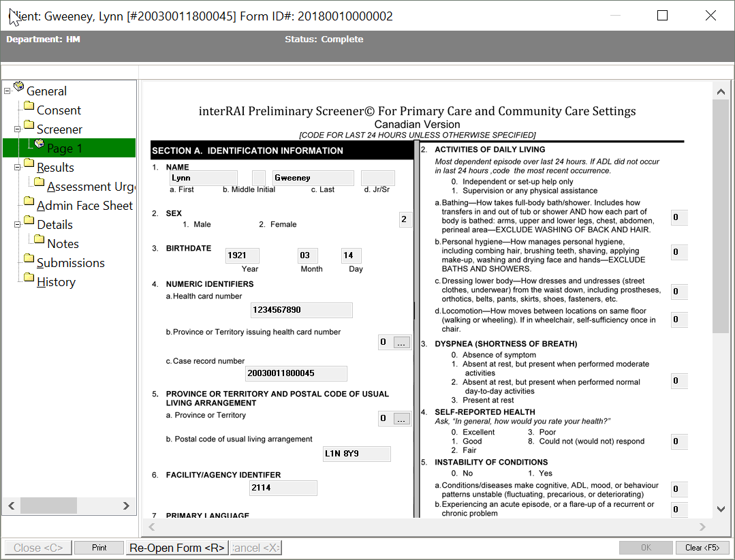Viewport: 735px width, 560px height.
Task: Click the Consent folder icon
Action: coord(29,106)
